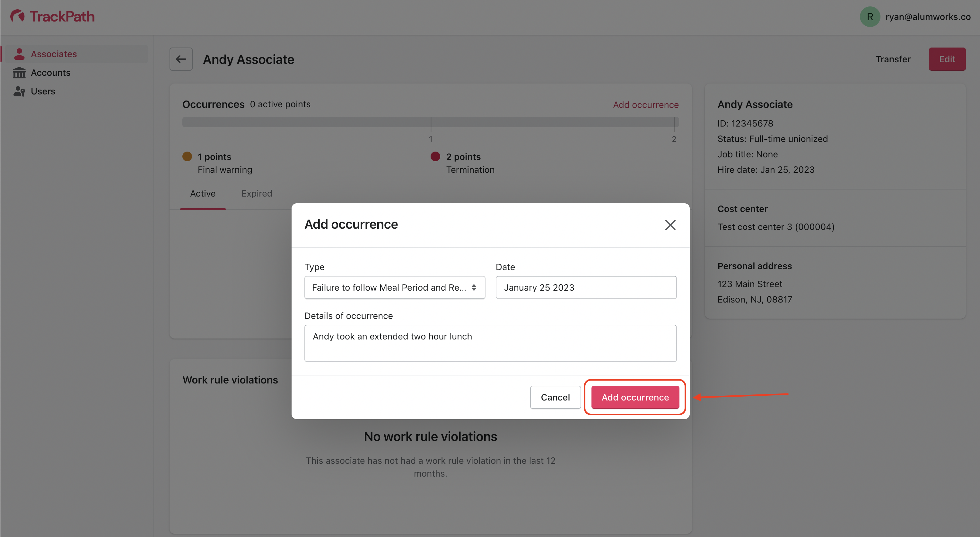Click the Users group icon in sidebar

pyautogui.click(x=19, y=91)
